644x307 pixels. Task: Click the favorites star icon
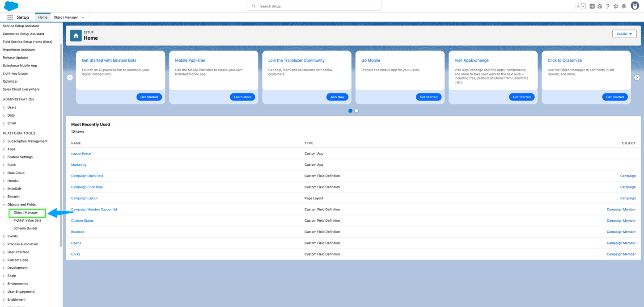[x=578, y=6]
